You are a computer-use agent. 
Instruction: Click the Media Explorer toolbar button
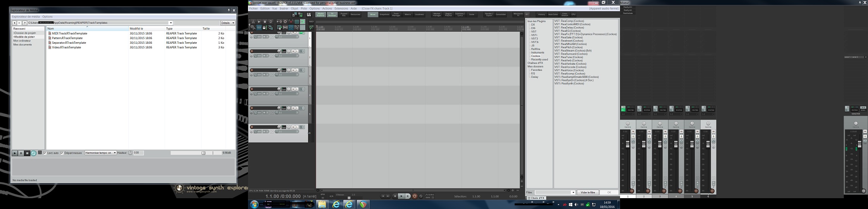pos(320,14)
